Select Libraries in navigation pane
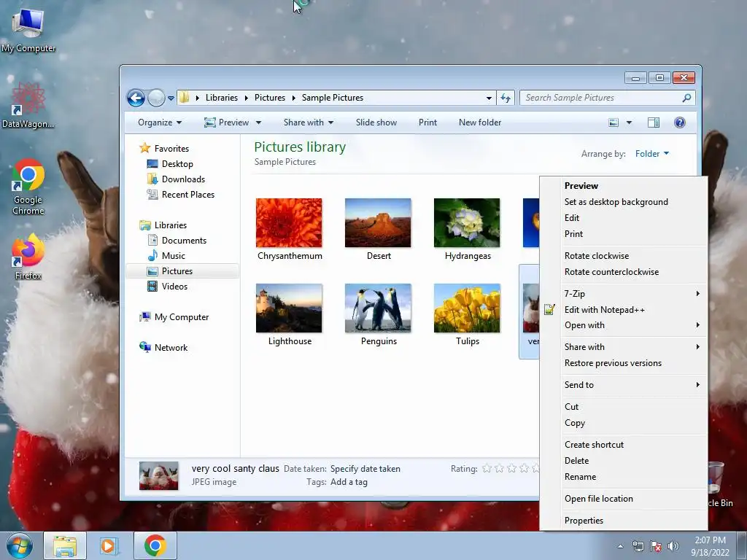The height and width of the screenshot is (560, 747). 171,225
